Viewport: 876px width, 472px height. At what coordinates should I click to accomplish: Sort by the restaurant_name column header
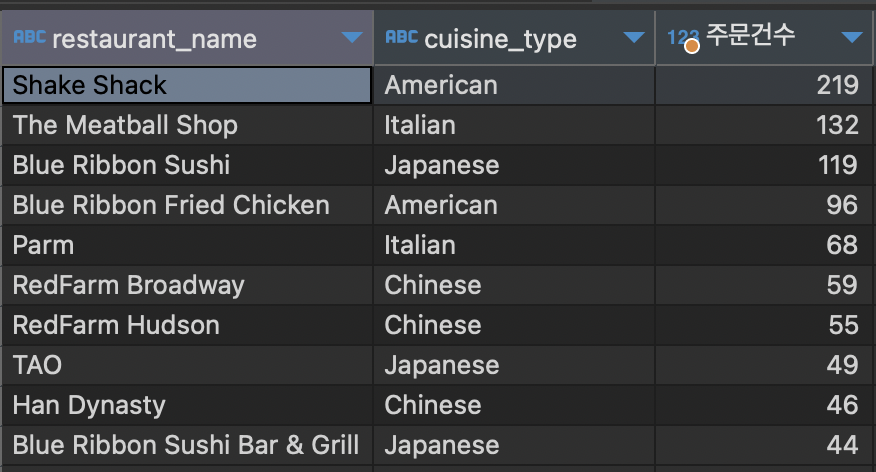coord(154,39)
